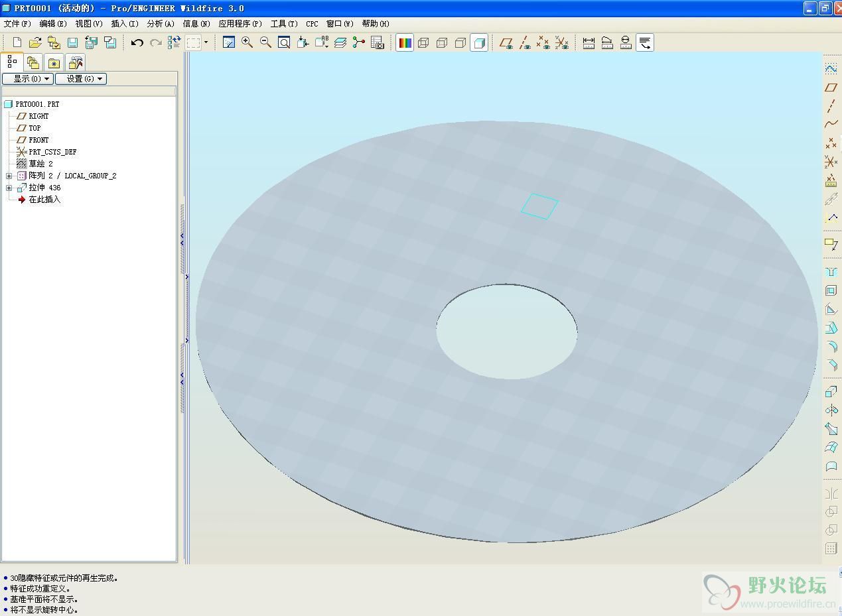
Task: Redraw the current view
Action: coord(229,42)
